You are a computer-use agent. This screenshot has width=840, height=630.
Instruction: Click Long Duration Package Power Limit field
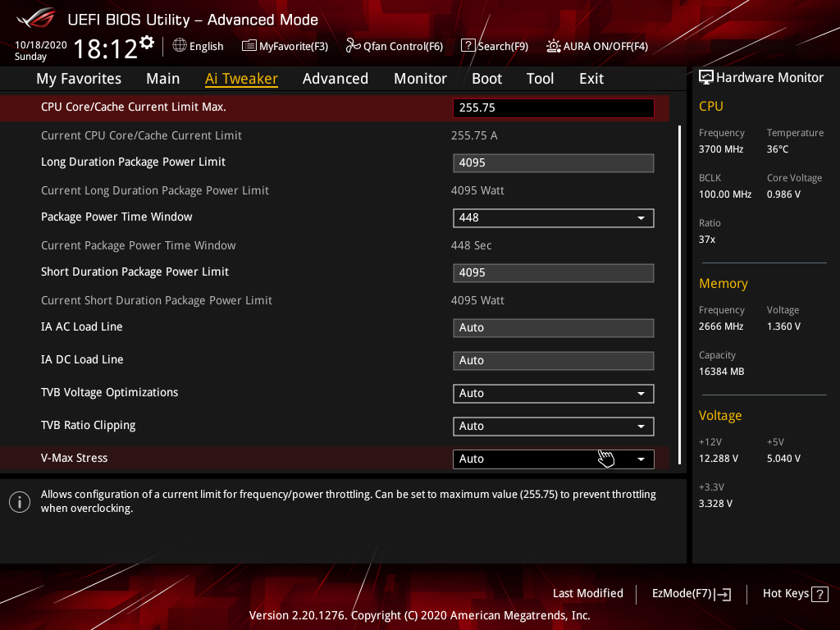(554, 163)
